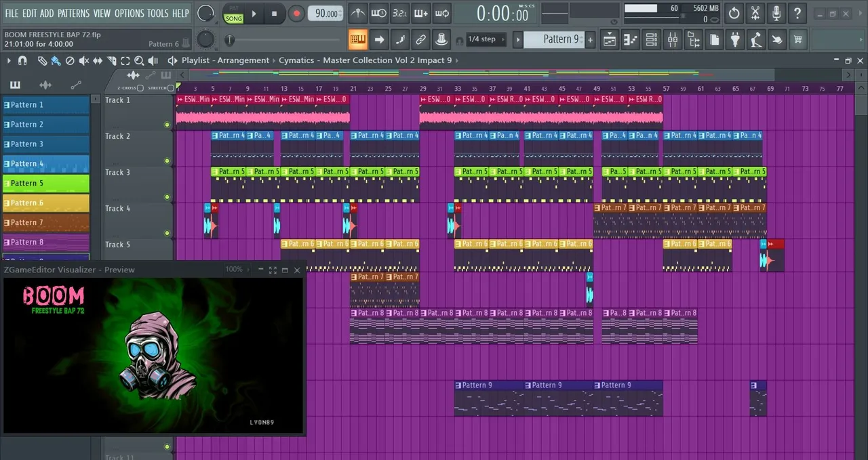This screenshot has width=868, height=460.
Task: Choose the Select tool in playlist toolbar
Action: [x=125, y=60]
